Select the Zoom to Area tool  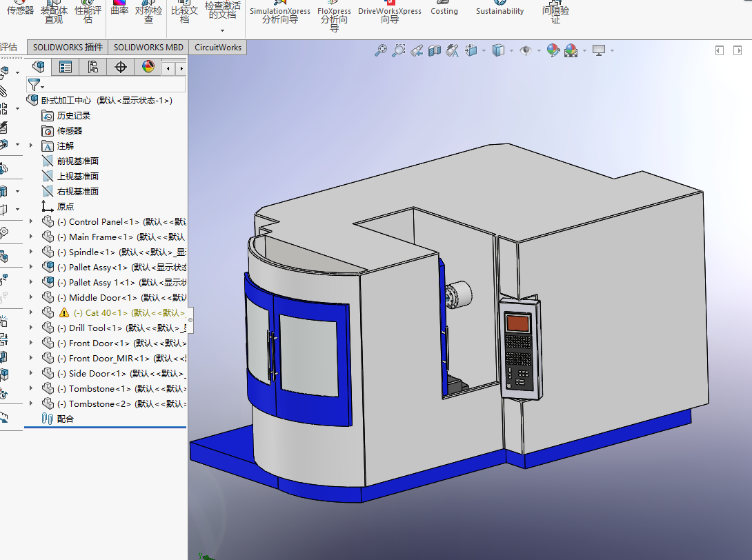tap(398, 50)
